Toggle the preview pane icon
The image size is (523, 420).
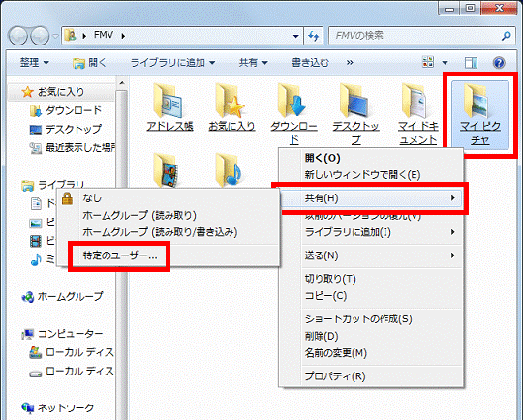(471, 62)
